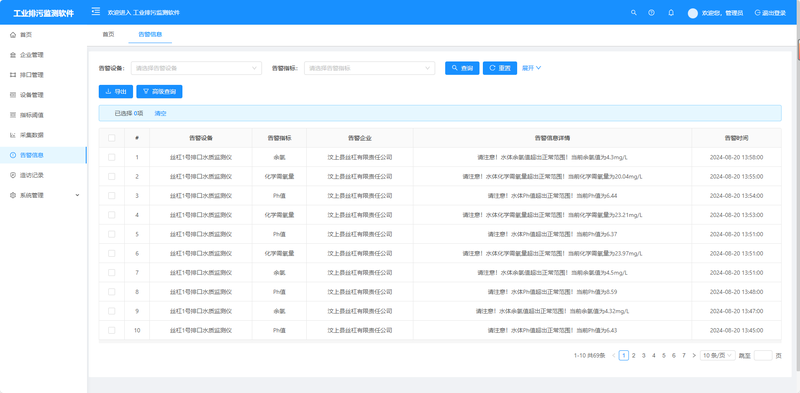The height and width of the screenshot is (393, 800).
Task: Select the 告警信息 tab
Action: point(150,34)
